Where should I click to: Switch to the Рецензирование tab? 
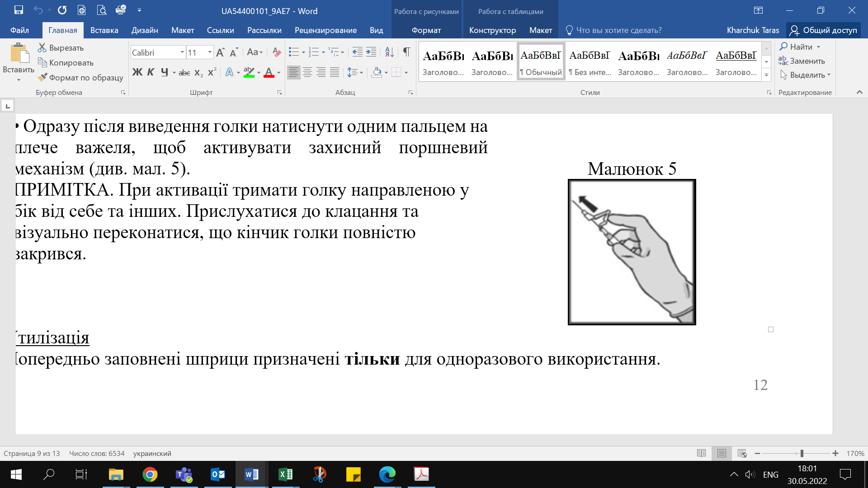click(325, 30)
